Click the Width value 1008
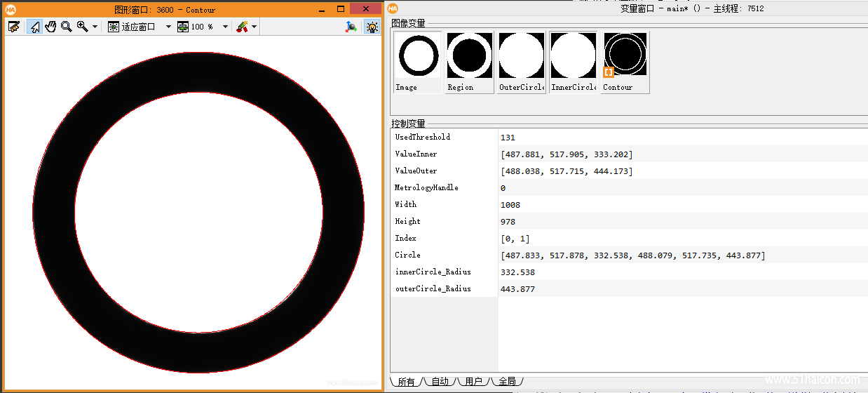Image resolution: width=868 pixels, height=393 pixels. pos(510,205)
